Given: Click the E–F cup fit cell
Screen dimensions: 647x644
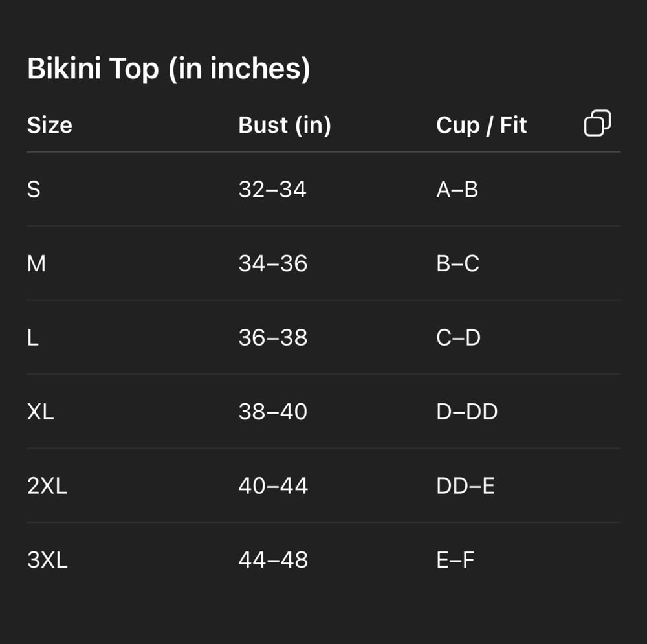Looking at the screenshot, I should 455,560.
